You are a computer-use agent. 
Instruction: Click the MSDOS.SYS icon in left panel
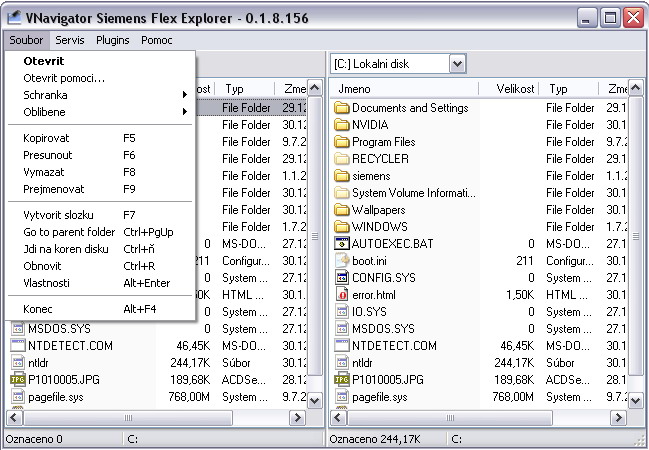[17, 329]
